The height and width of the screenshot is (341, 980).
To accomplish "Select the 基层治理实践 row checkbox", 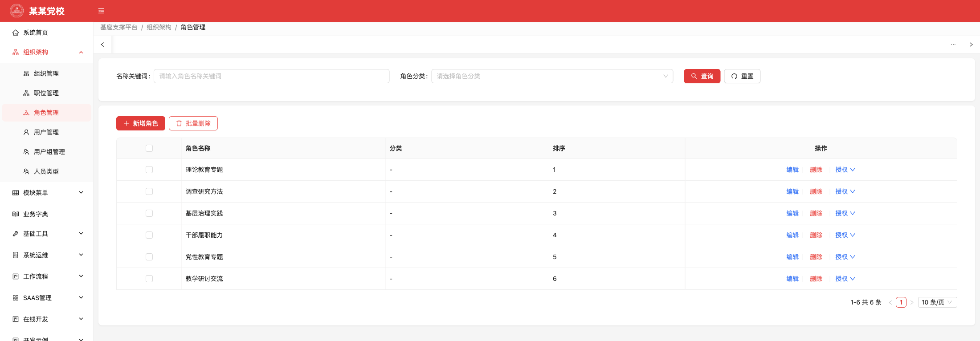I will (x=149, y=213).
